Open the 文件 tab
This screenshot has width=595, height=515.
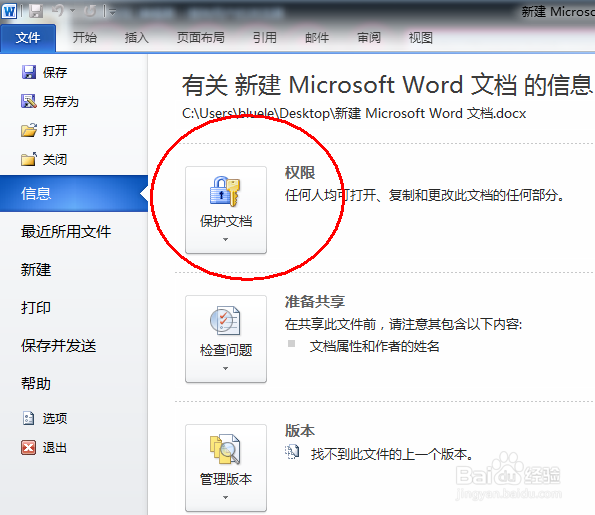coord(28,38)
